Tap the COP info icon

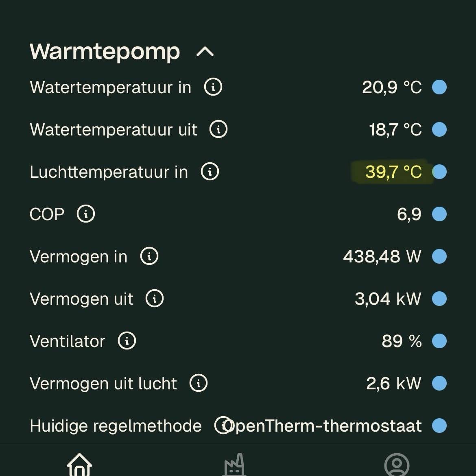tap(86, 214)
